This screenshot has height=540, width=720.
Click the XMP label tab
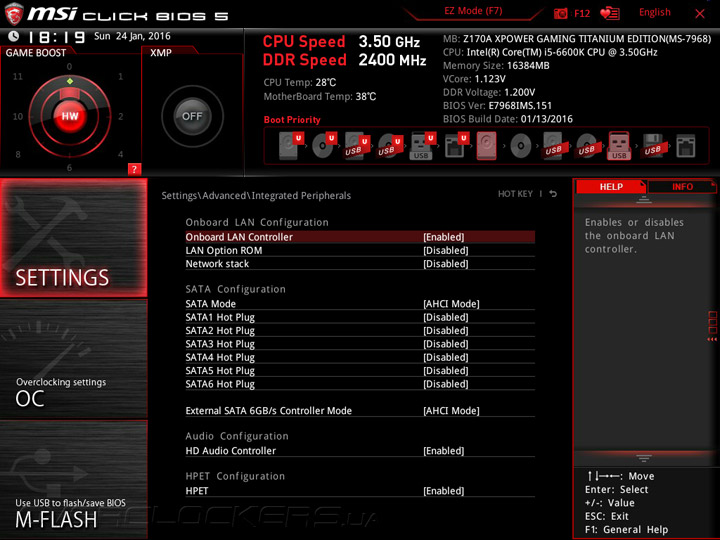pyautogui.click(x=161, y=53)
